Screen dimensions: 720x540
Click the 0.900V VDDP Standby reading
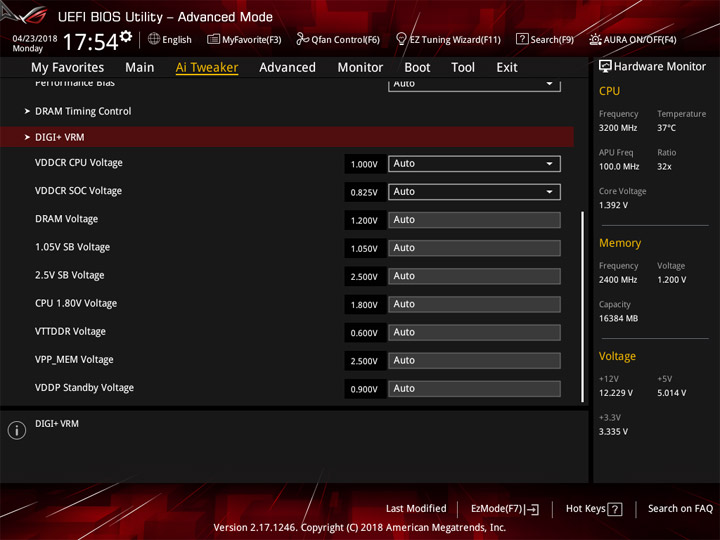pos(364,389)
